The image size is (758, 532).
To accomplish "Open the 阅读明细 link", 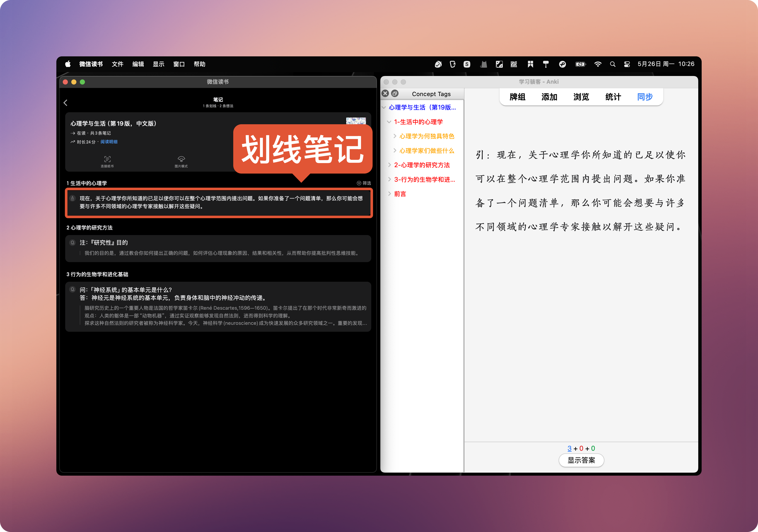I will click(x=109, y=142).
